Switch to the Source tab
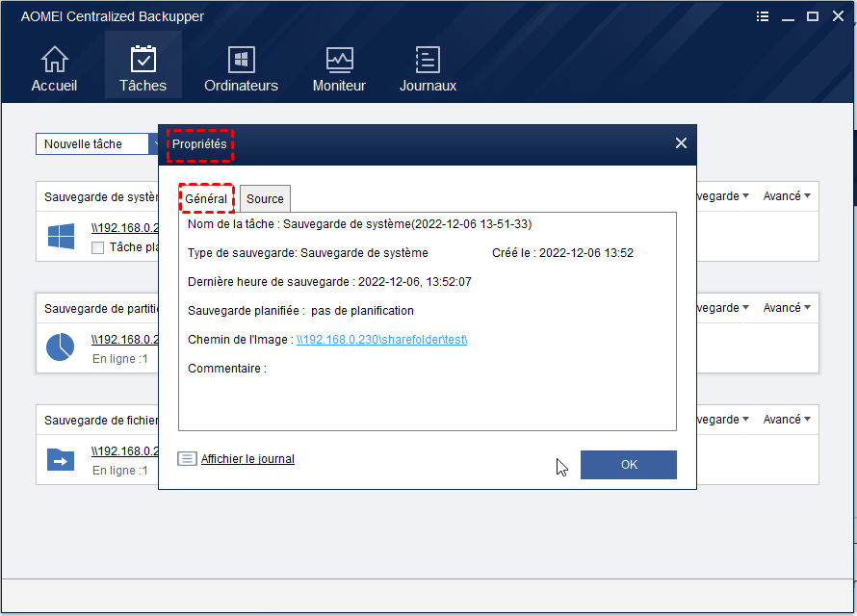Screen dimensions: 857x616 [x=265, y=199]
